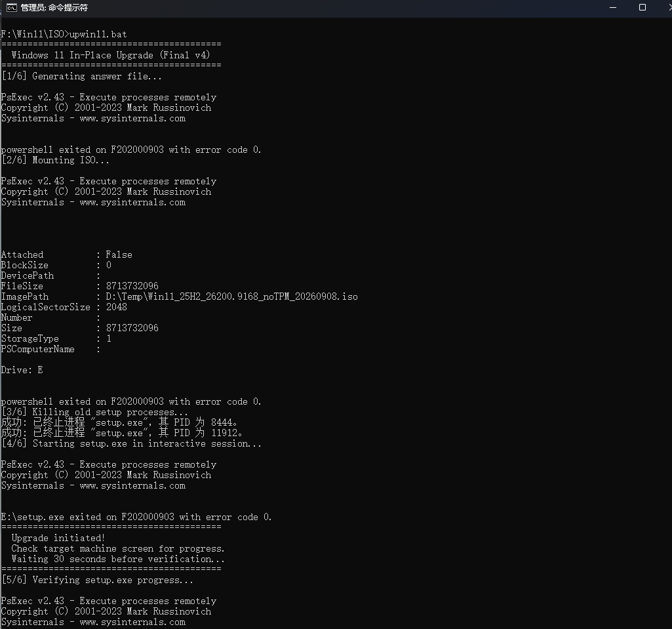Click the '[1/6] Generating answer file...' line

click(81, 76)
